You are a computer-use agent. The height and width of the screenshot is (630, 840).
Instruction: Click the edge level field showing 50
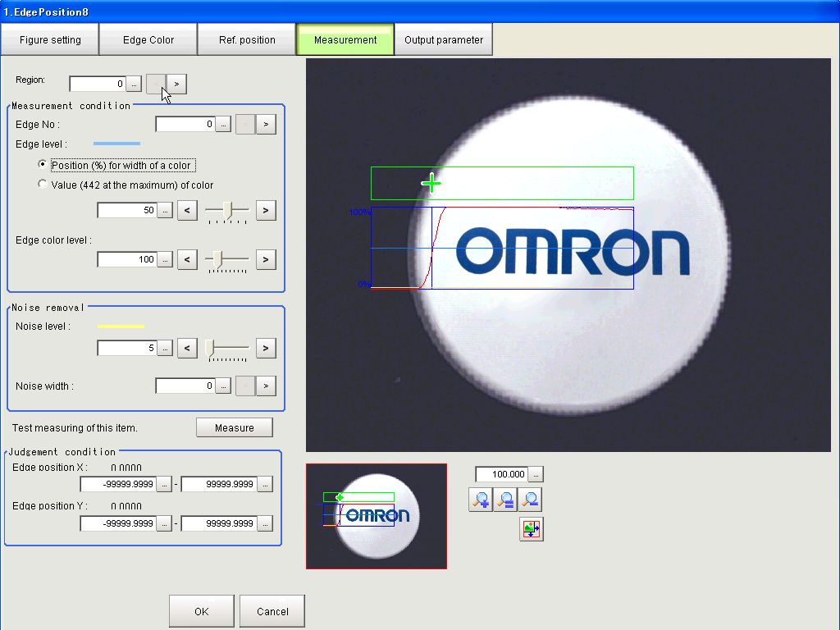click(127, 210)
